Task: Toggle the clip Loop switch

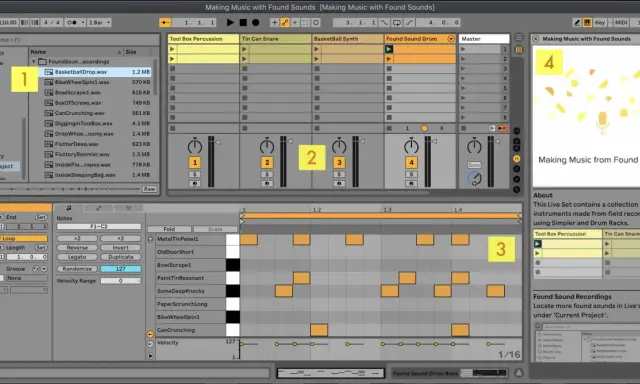Action: tap(23, 238)
